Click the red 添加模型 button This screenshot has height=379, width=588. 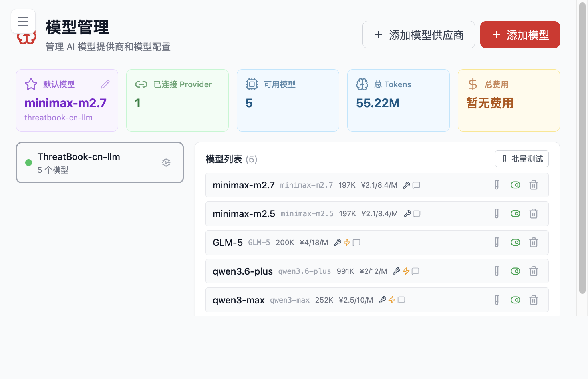(520, 34)
